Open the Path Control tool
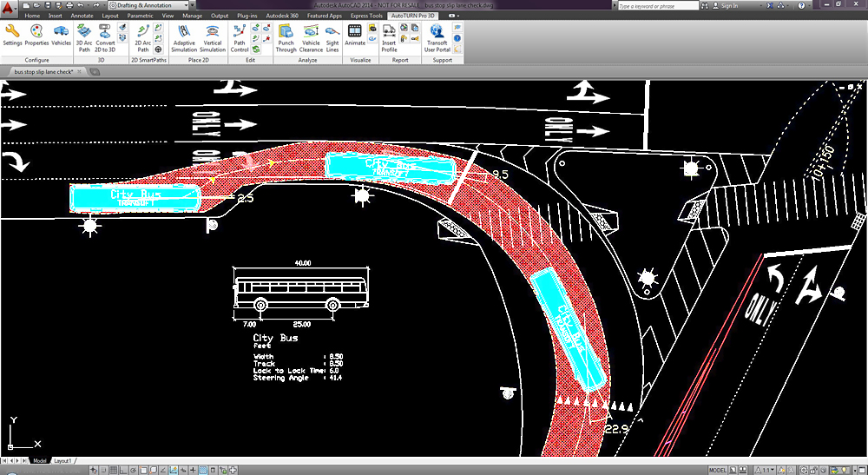 [x=240, y=36]
